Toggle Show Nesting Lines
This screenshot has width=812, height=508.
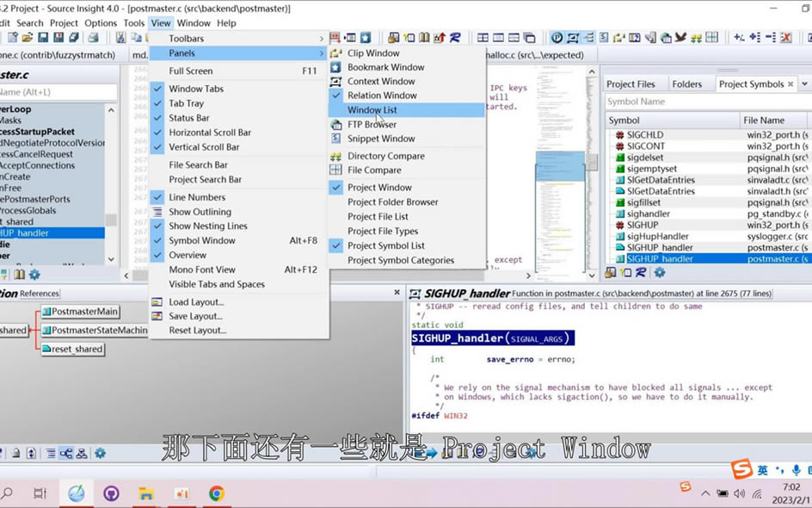[x=239, y=226]
